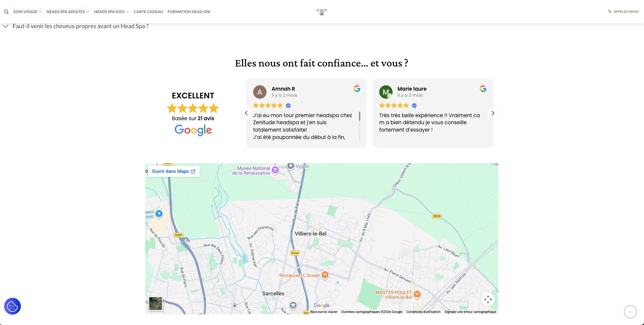Show previous review with left arrow
Screen dimensions: 644x325
(x=246, y=113)
